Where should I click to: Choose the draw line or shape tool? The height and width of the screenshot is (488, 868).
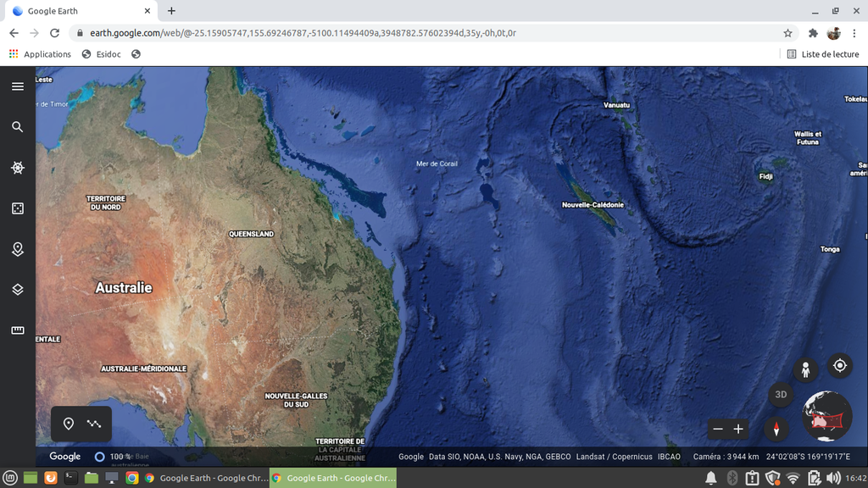tap(94, 424)
